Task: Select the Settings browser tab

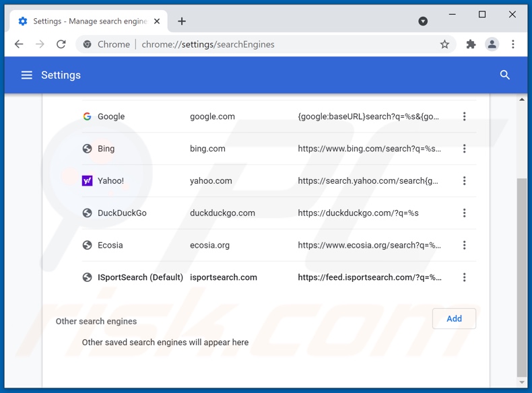Action: point(84,21)
